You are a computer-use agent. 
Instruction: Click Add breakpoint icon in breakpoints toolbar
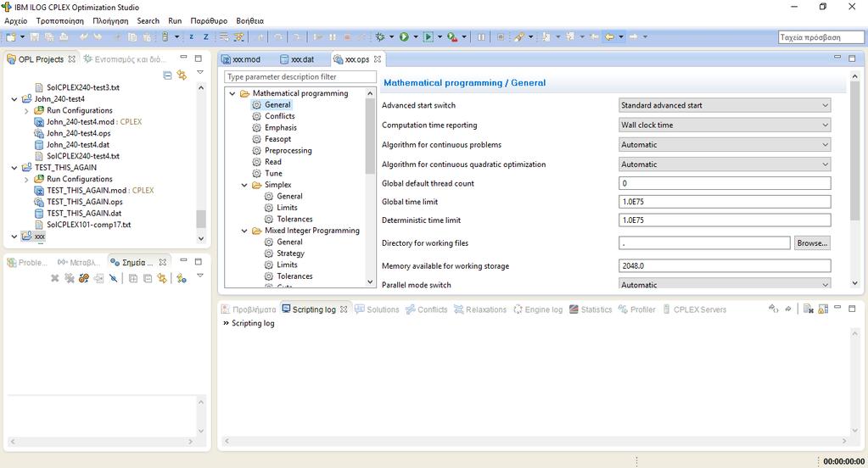[x=182, y=278]
